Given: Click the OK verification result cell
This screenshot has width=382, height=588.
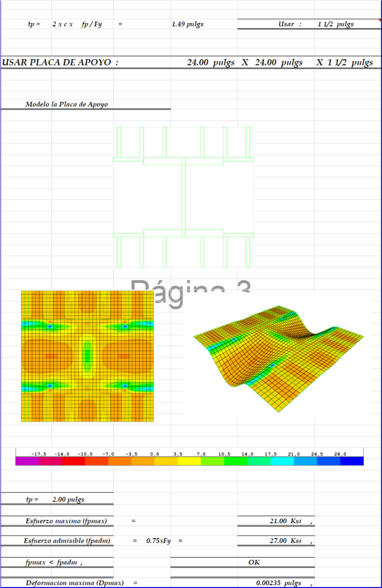Looking at the screenshot, I should click(242, 562).
